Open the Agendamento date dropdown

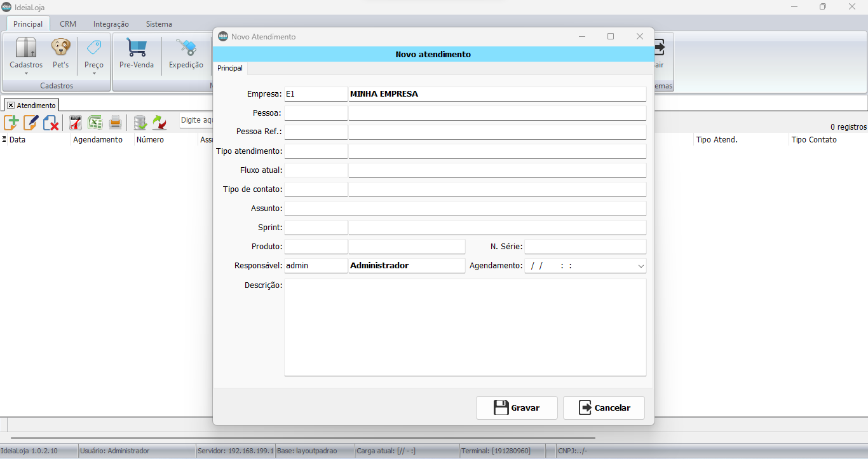(x=641, y=266)
